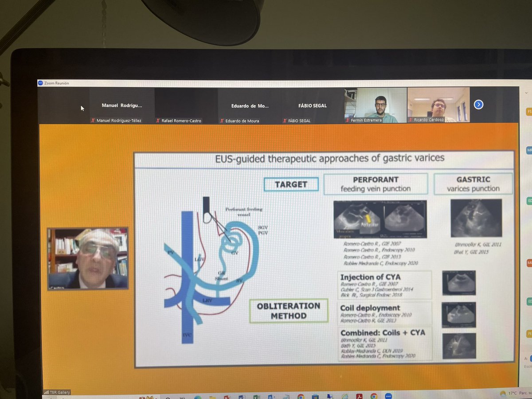Click the perforator ultrasound image pair

click(x=380, y=219)
